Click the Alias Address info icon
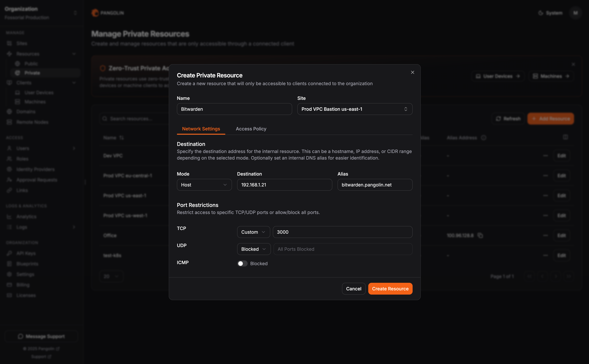The image size is (589, 364). click(x=483, y=138)
